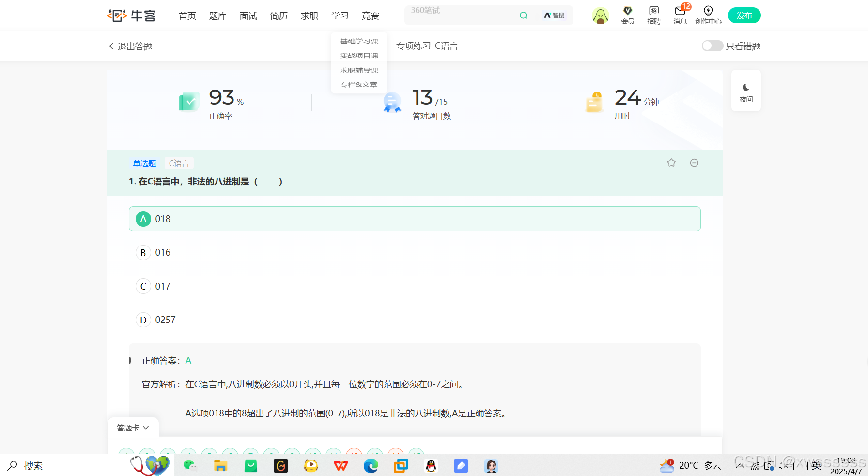Select answer option A 018
This screenshot has width=868, height=476.
coord(415,219)
